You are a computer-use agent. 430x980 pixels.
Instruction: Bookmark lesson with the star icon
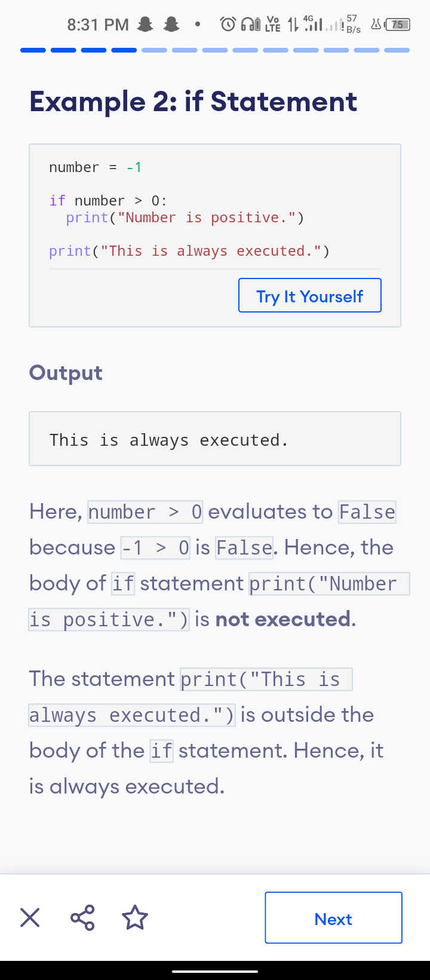point(135,917)
